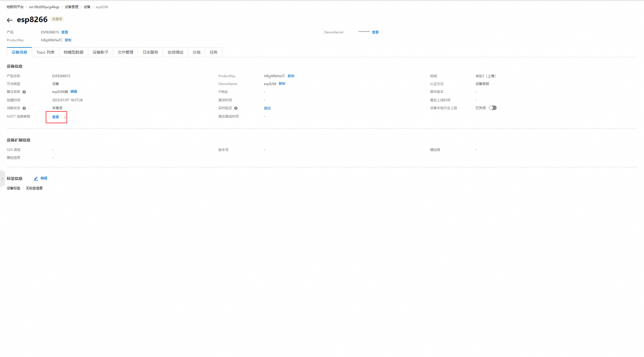This screenshot has width=644, height=357.
Task: Edit the 备注名称 esp8266端
Action: pos(74,91)
